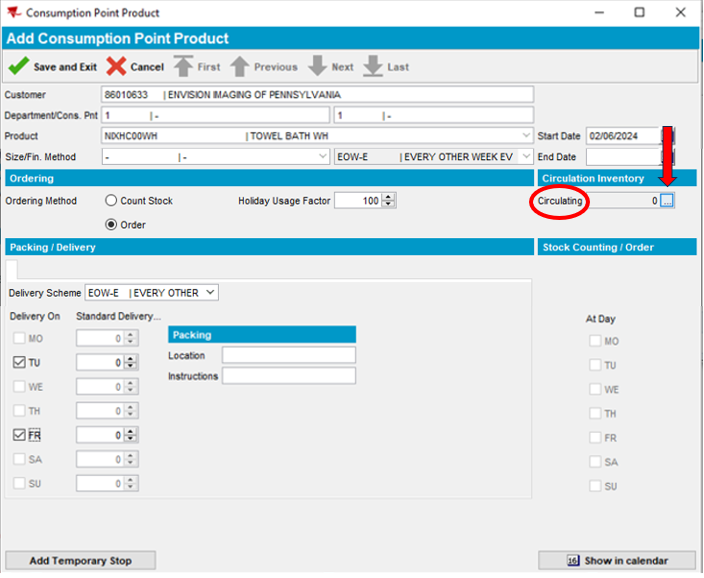Expand the Size dropdown field
The width and height of the screenshot is (704, 578).
pos(322,156)
